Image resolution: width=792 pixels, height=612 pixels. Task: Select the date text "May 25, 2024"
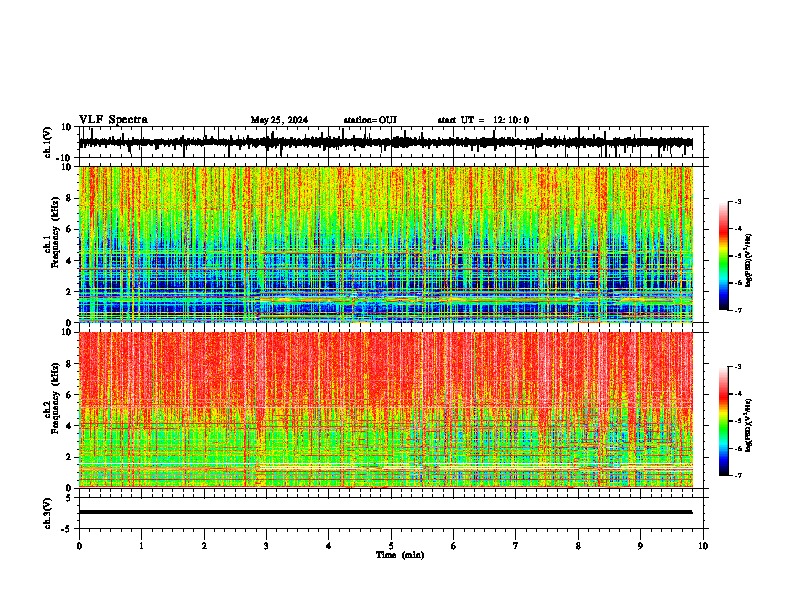coord(279,120)
